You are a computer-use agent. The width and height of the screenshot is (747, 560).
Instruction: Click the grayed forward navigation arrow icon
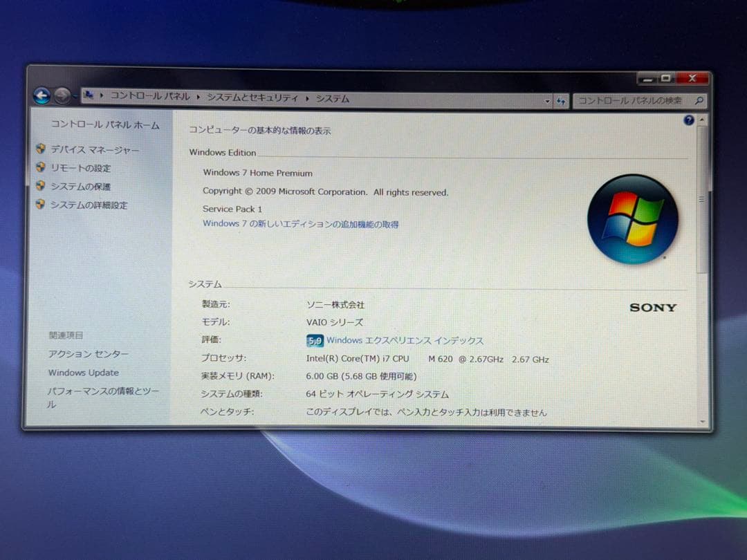point(62,96)
